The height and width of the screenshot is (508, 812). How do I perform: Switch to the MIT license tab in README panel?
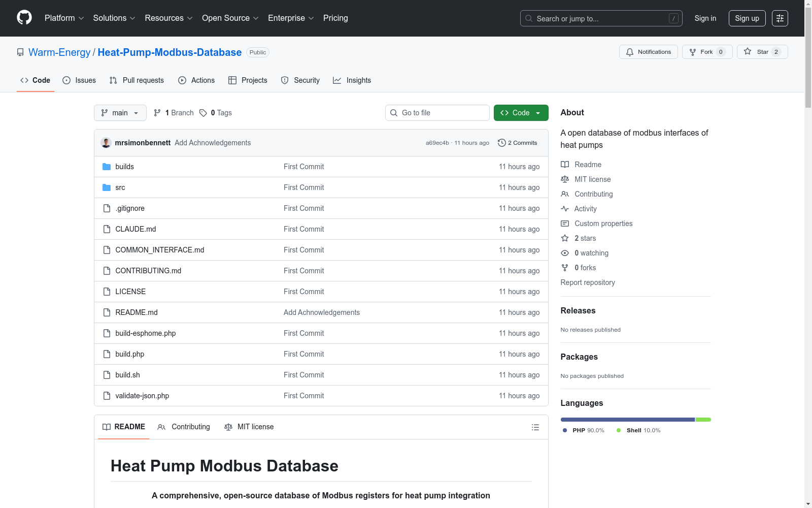[x=249, y=427]
